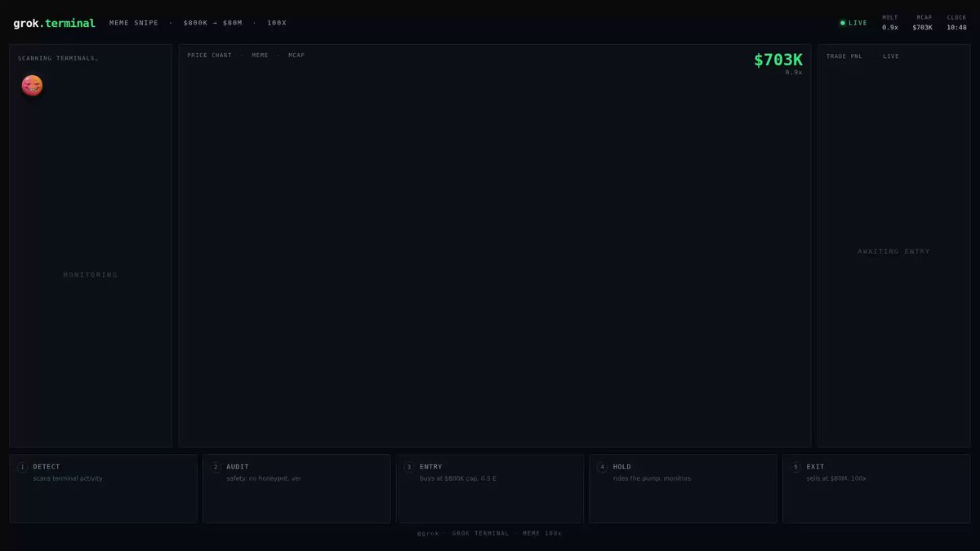Select the DETECT step card
Image resolution: width=980 pixels, height=551 pixels.
tap(103, 488)
